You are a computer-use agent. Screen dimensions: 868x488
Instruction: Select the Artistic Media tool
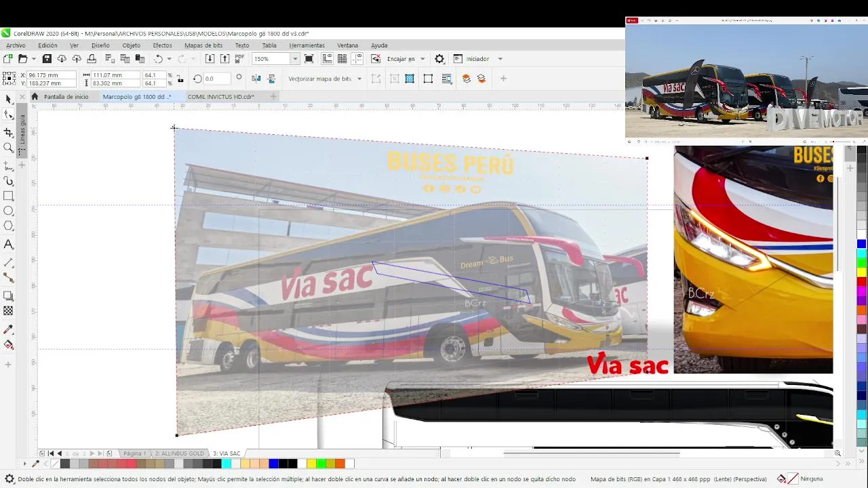click(8, 181)
